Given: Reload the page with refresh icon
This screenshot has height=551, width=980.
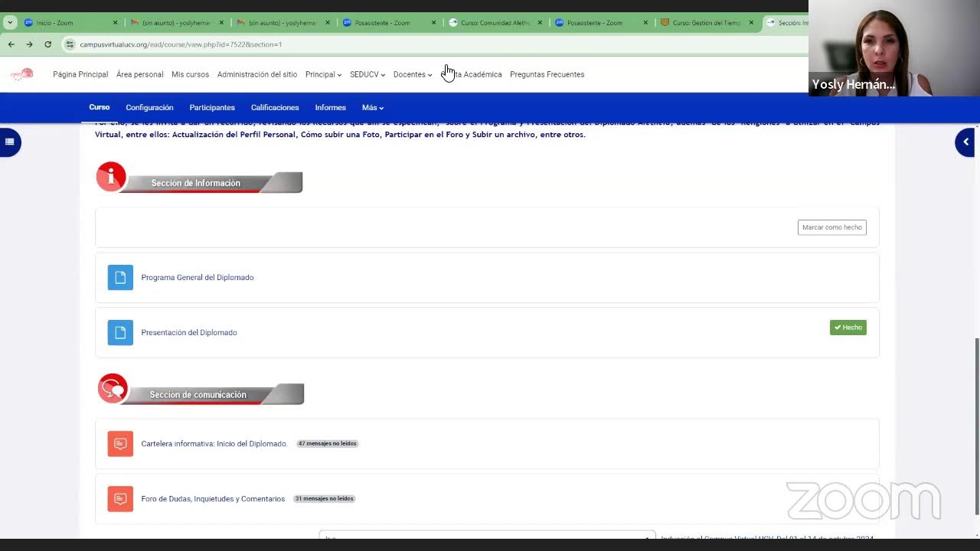Looking at the screenshot, I should [x=47, y=44].
